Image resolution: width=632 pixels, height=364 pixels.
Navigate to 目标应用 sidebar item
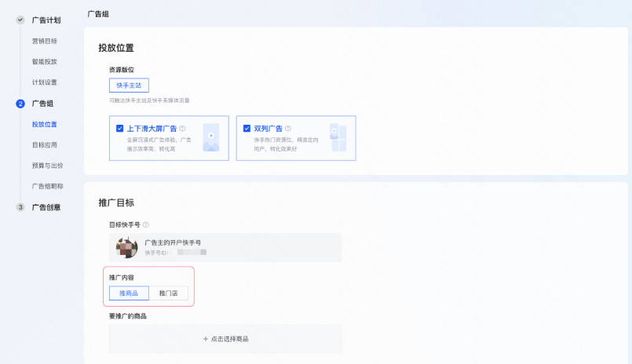coord(45,145)
